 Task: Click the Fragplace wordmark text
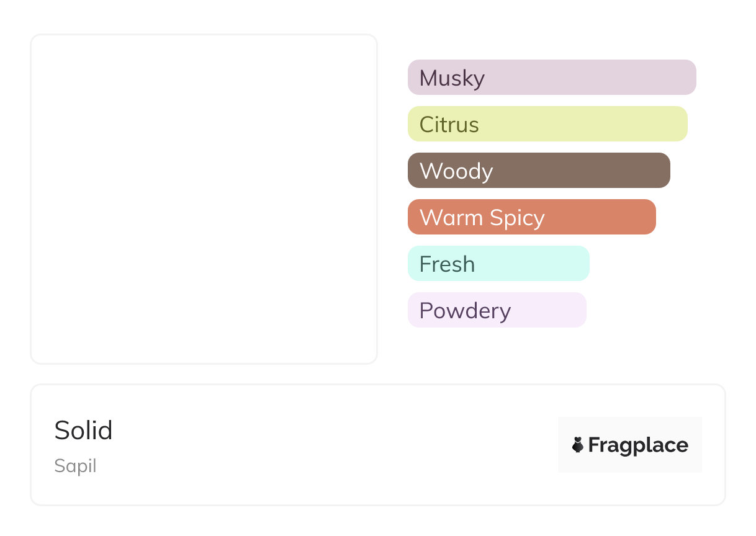pyautogui.click(x=638, y=445)
